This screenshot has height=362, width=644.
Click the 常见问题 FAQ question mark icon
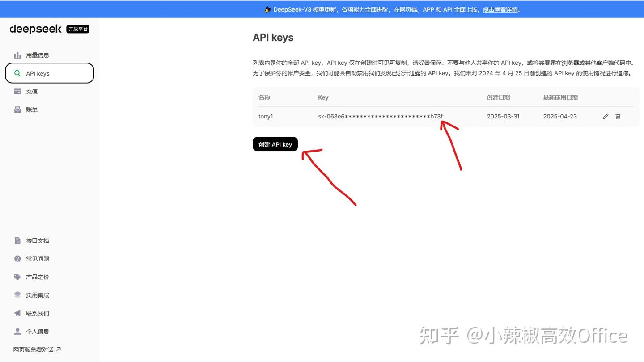click(17, 258)
